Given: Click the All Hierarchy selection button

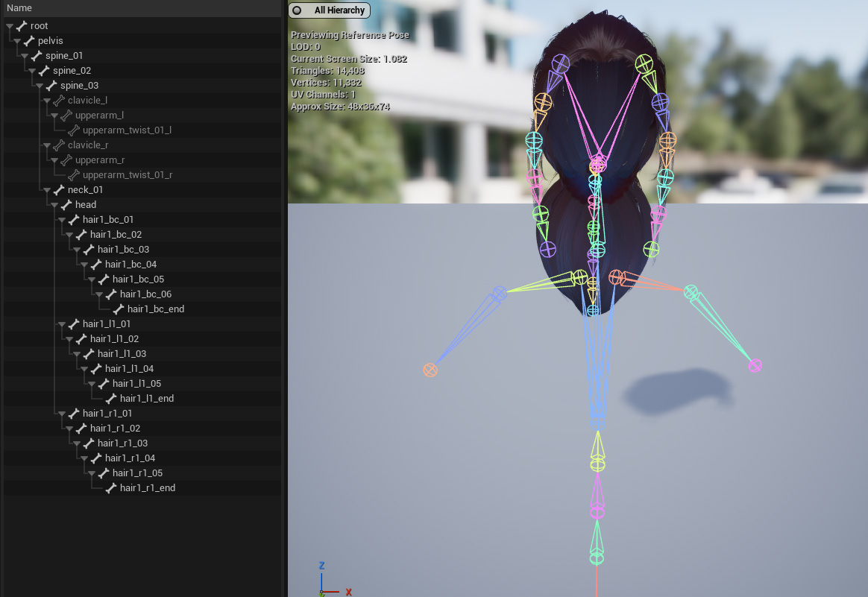Looking at the screenshot, I should (x=330, y=10).
